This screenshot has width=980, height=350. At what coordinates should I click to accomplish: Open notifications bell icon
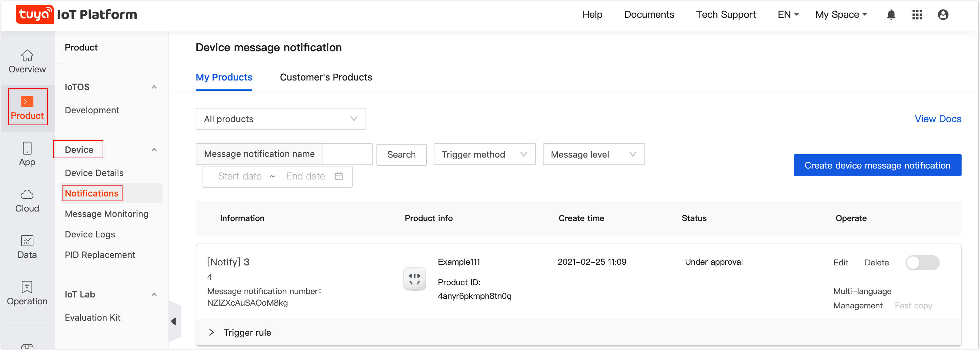(x=891, y=14)
